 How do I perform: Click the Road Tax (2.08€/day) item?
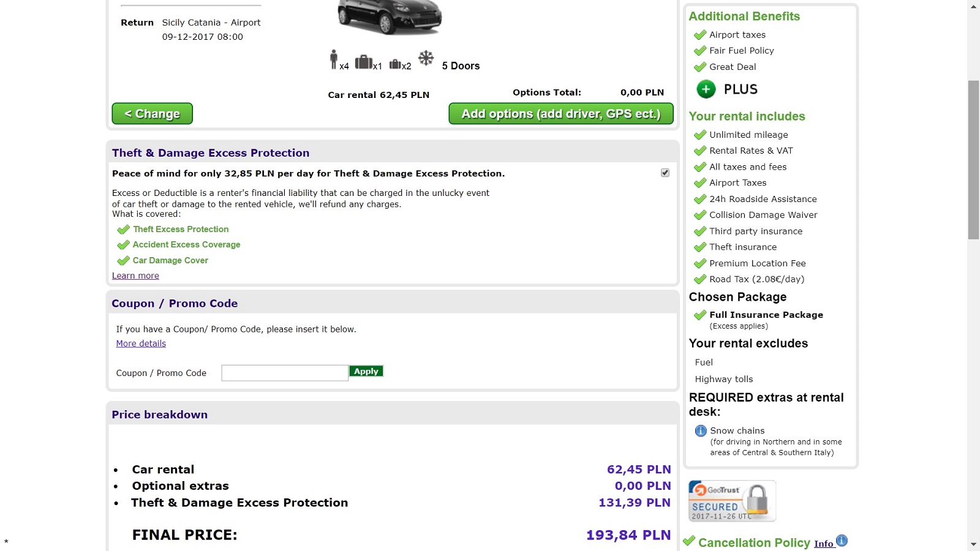click(x=757, y=279)
